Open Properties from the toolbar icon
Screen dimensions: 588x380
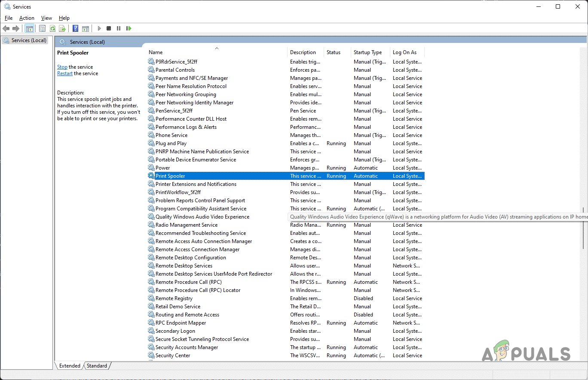(42, 28)
